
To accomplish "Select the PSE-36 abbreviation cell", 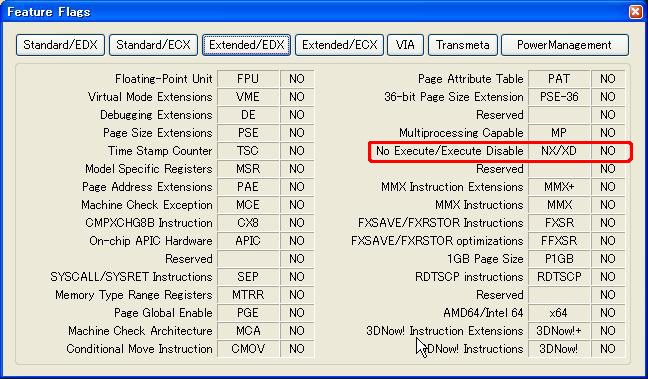I will [x=559, y=97].
